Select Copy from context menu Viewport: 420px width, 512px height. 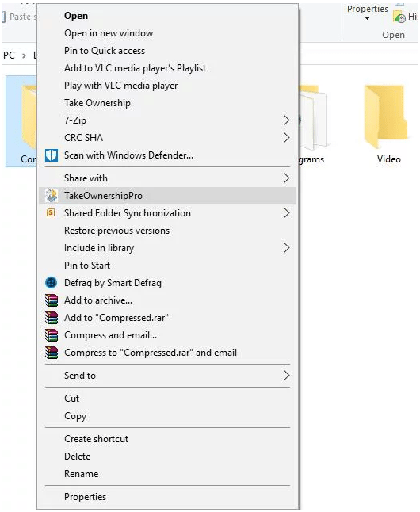[x=167, y=416]
